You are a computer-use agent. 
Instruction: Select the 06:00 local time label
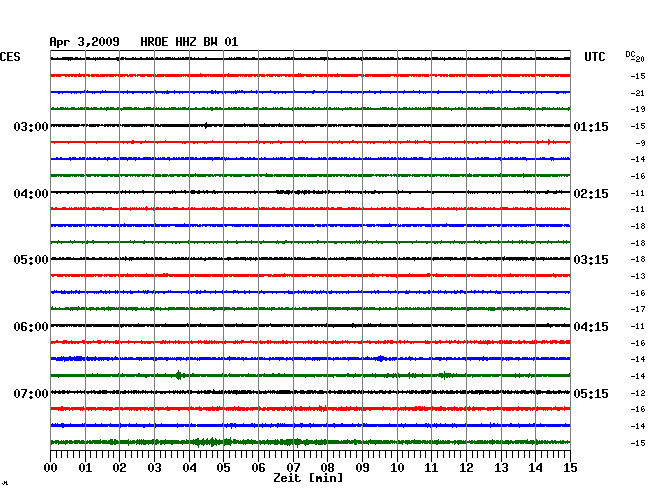click(x=31, y=327)
